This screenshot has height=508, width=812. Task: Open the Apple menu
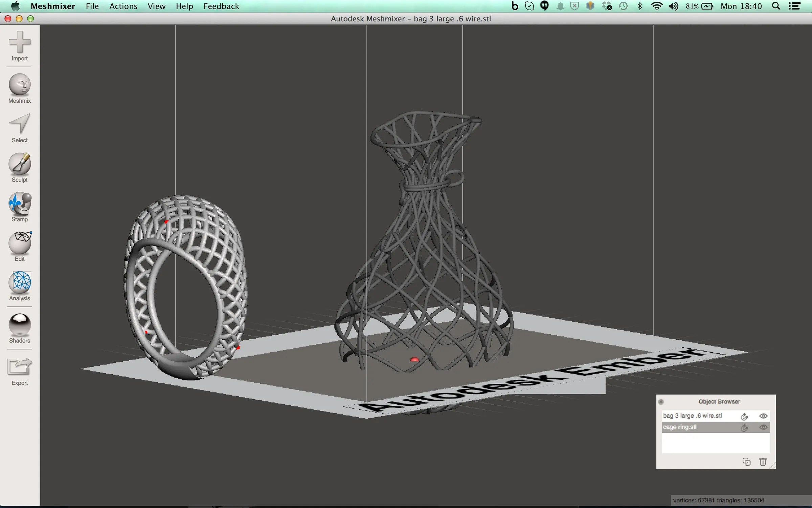click(15, 6)
